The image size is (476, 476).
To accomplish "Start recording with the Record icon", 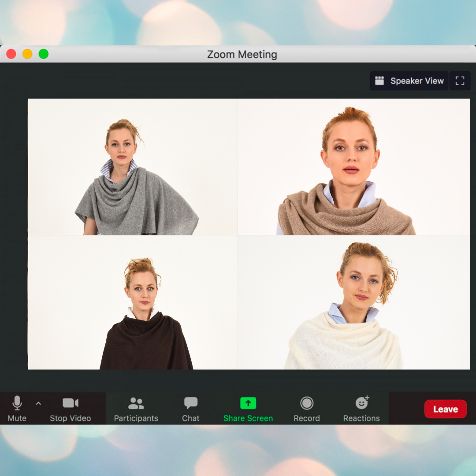I will (x=307, y=403).
